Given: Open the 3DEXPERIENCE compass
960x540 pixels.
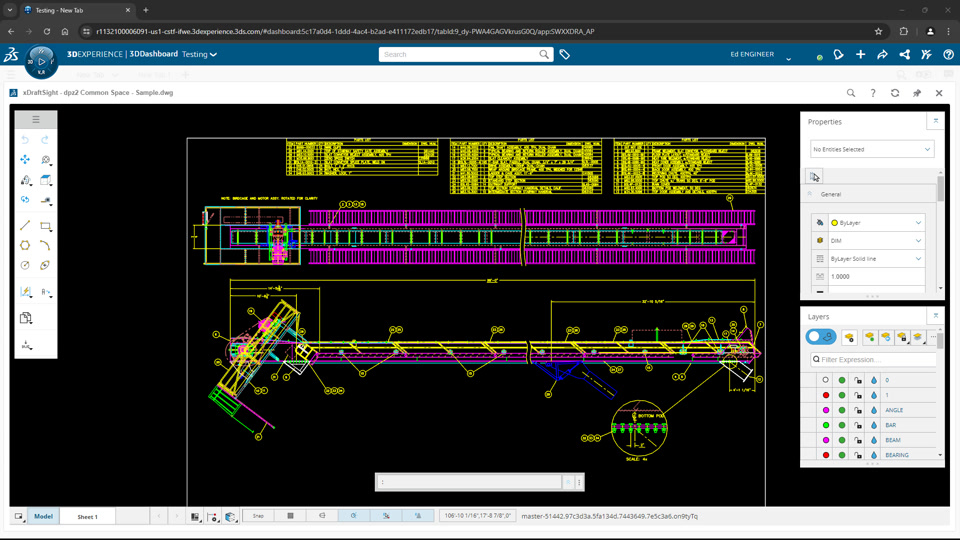Looking at the screenshot, I should tap(41, 61).
